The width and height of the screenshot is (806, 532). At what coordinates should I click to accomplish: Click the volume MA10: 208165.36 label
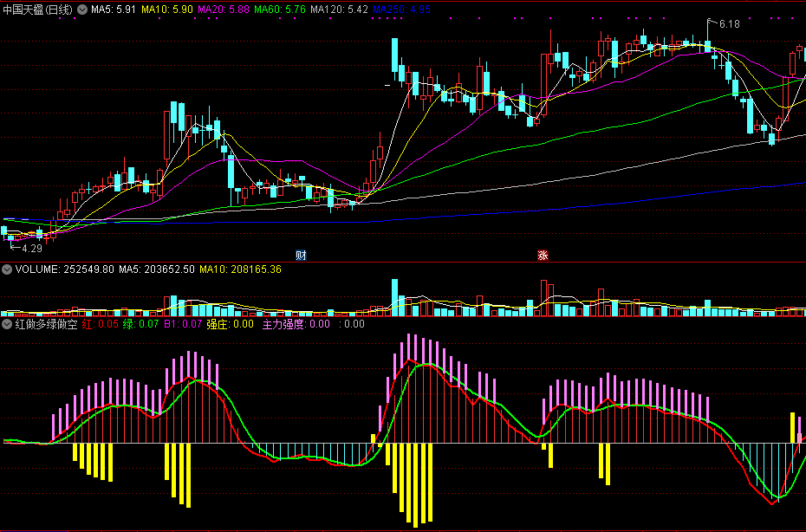pyautogui.click(x=241, y=269)
